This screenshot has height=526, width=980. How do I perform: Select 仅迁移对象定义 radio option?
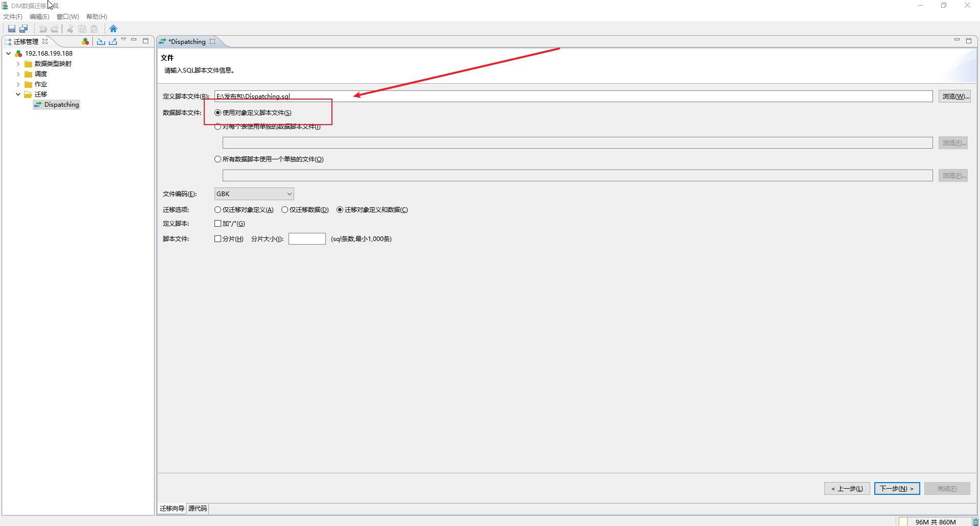coord(218,209)
